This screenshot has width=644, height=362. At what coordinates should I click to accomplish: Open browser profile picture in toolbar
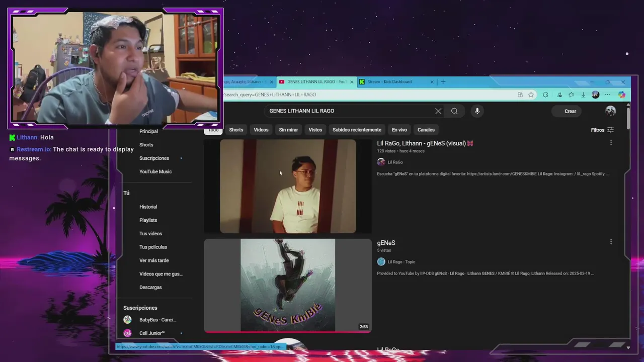[596, 95]
